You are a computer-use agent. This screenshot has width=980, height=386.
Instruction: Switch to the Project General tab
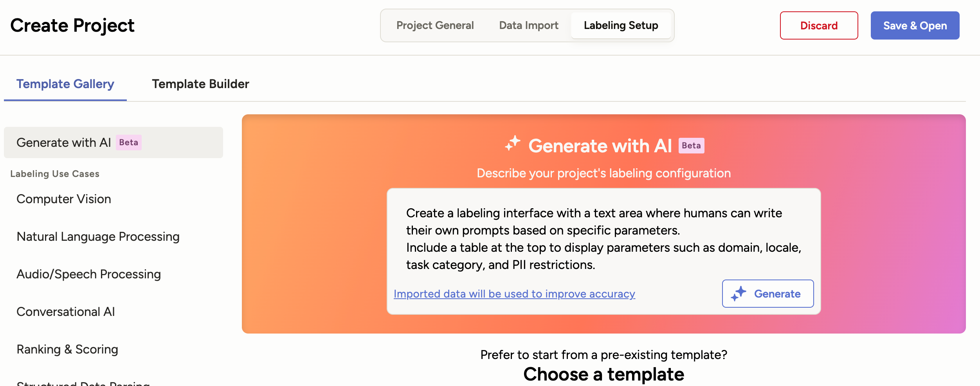coord(435,25)
